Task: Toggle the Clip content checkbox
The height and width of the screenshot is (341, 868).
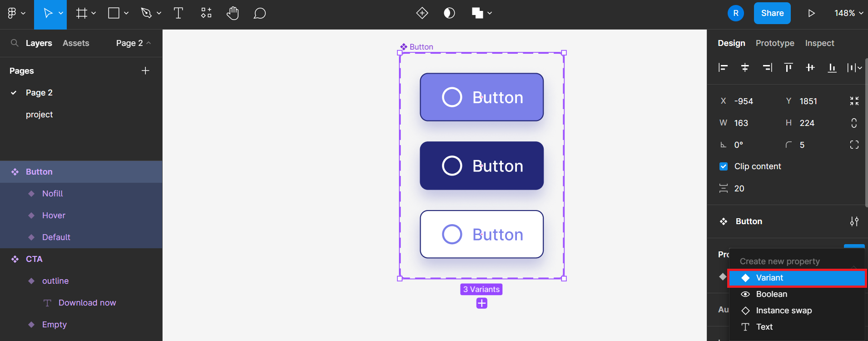Action: tap(724, 166)
